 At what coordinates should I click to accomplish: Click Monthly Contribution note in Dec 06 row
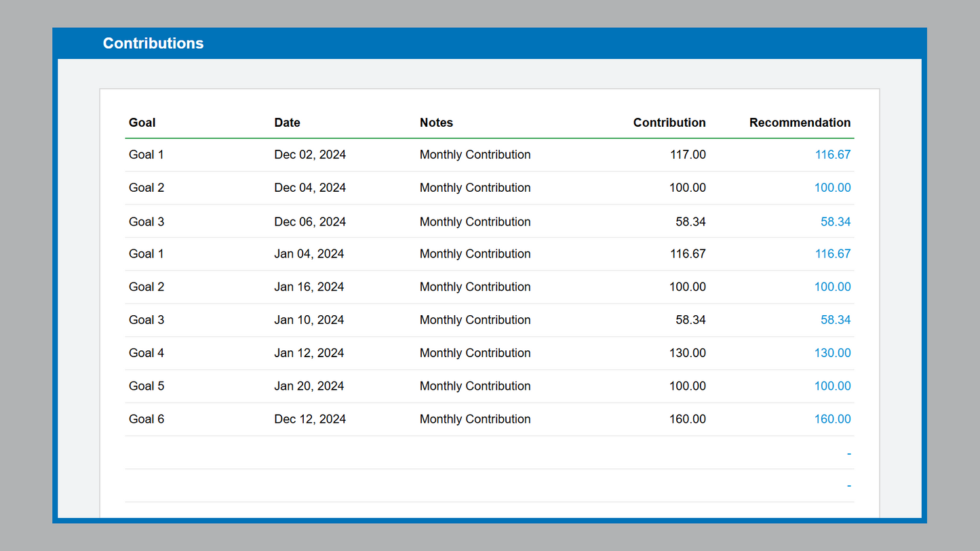coord(475,222)
